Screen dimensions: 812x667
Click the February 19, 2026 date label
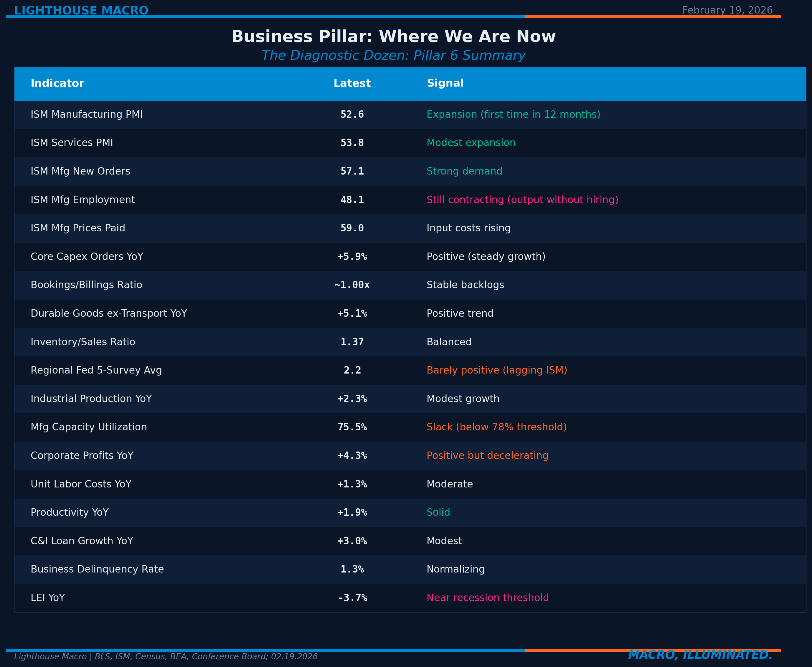click(727, 10)
